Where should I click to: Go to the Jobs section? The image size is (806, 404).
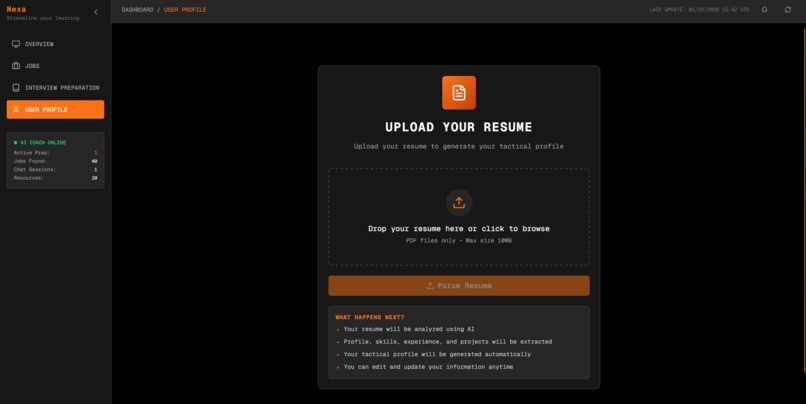coord(56,66)
